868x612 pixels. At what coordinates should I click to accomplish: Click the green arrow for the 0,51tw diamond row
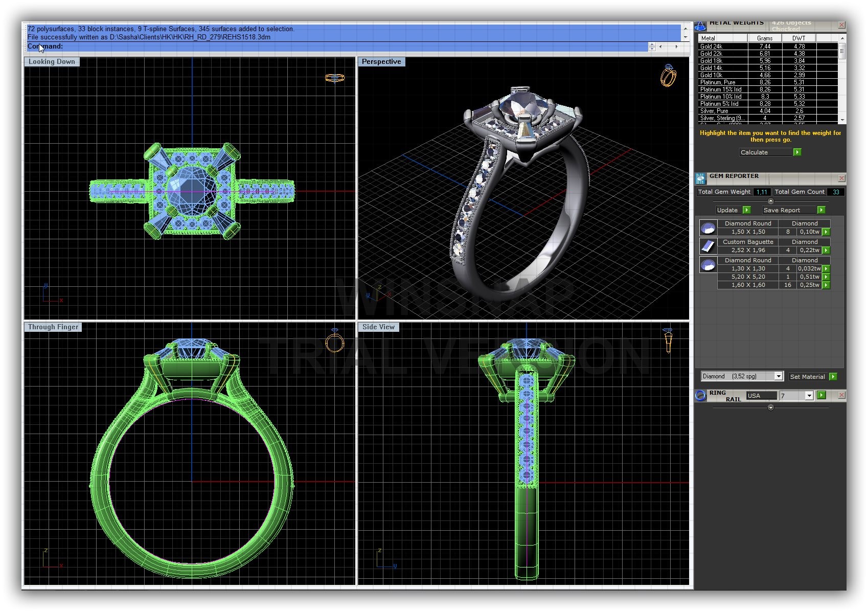point(826,277)
